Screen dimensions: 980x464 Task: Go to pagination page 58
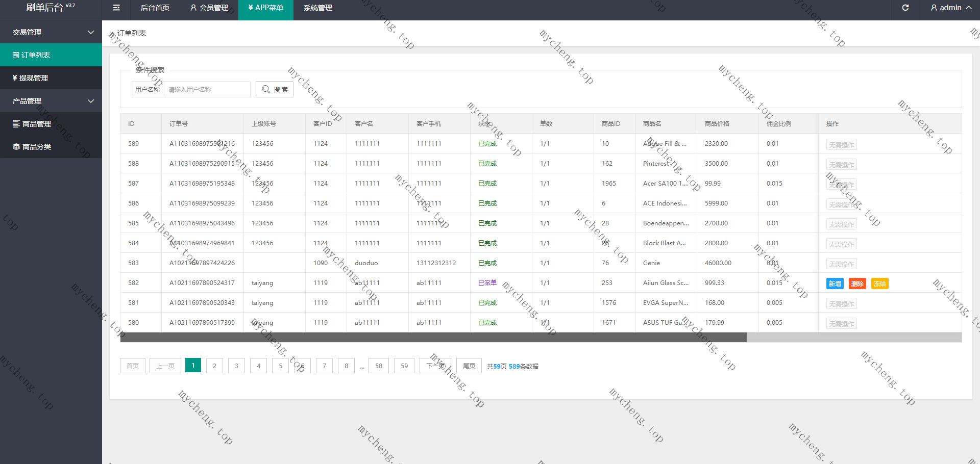(x=379, y=366)
